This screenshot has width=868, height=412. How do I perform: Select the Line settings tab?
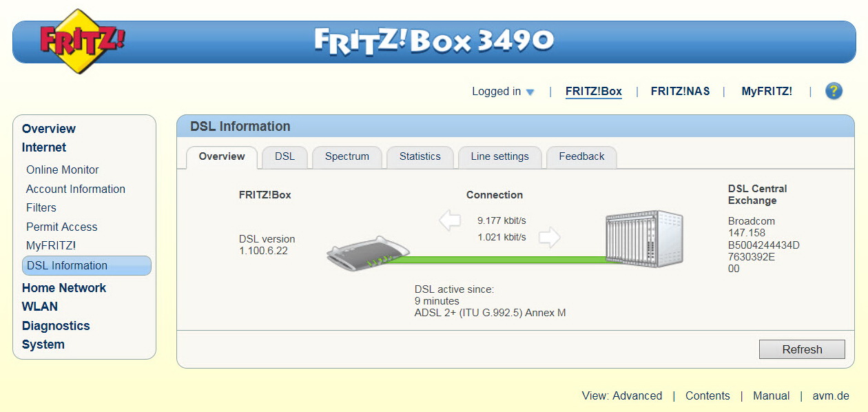click(x=500, y=157)
